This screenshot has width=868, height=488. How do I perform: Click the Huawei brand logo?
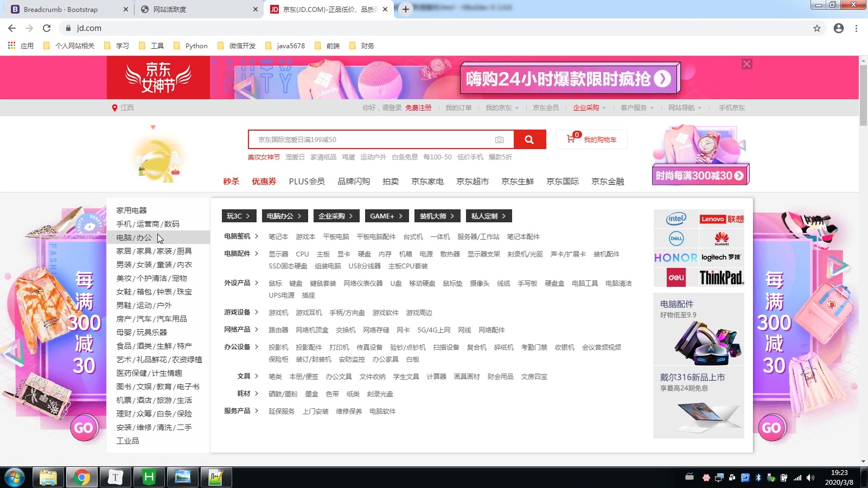722,238
